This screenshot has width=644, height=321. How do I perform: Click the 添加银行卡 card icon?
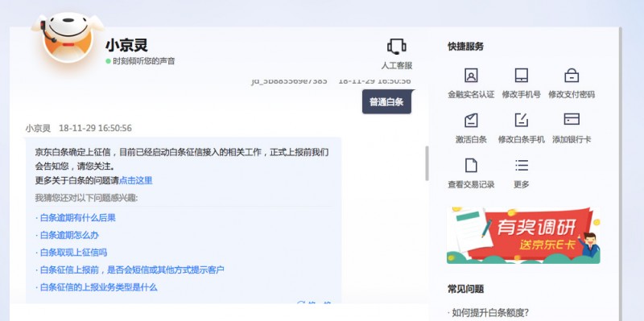pos(572,119)
